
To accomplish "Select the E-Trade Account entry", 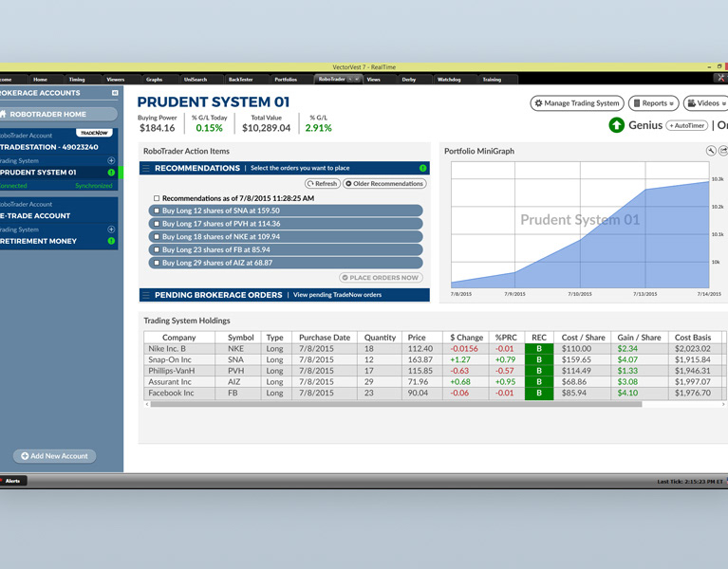I will (35, 215).
